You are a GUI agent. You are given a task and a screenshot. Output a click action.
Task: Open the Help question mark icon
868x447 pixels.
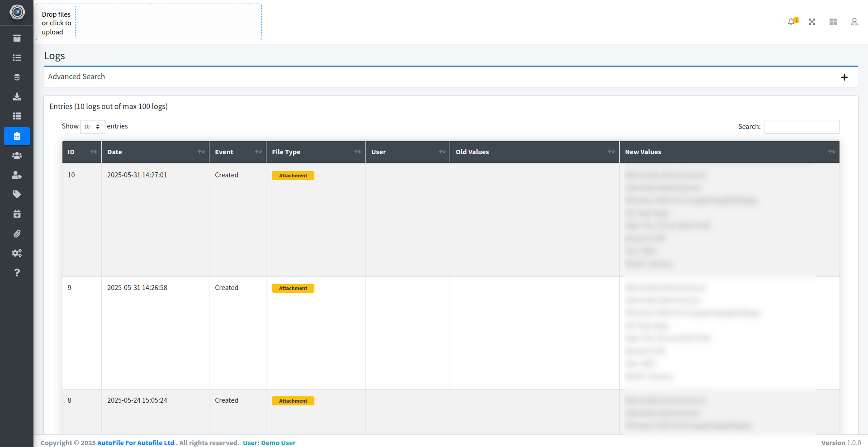(17, 272)
